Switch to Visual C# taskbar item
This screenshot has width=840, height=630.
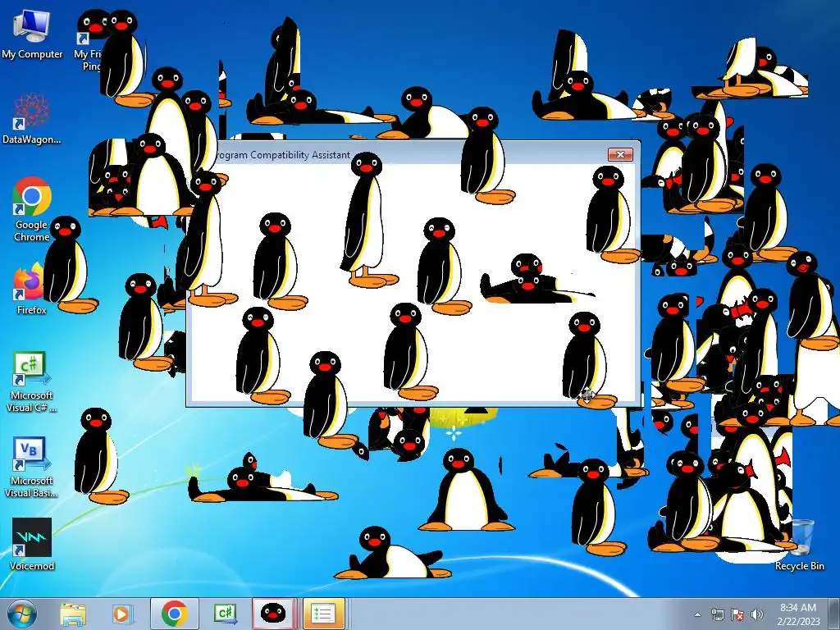pyautogui.click(x=225, y=614)
